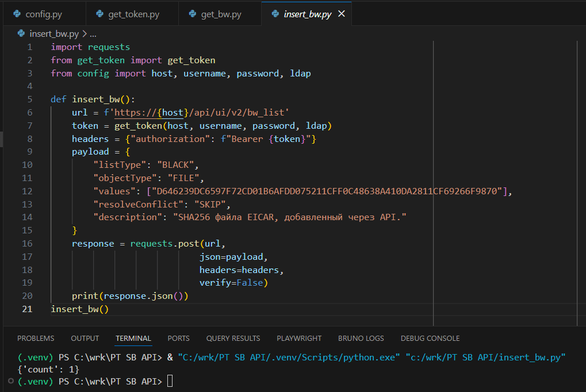This screenshot has width=586, height=392.
Task: Click 'print(response.json())' on line 20
Action: tap(130, 296)
